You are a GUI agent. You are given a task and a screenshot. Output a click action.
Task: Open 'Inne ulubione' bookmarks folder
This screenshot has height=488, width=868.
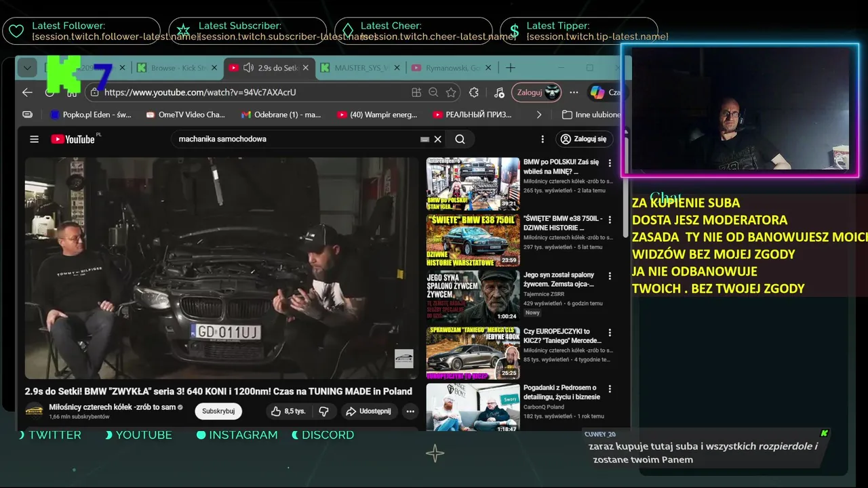click(591, 115)
